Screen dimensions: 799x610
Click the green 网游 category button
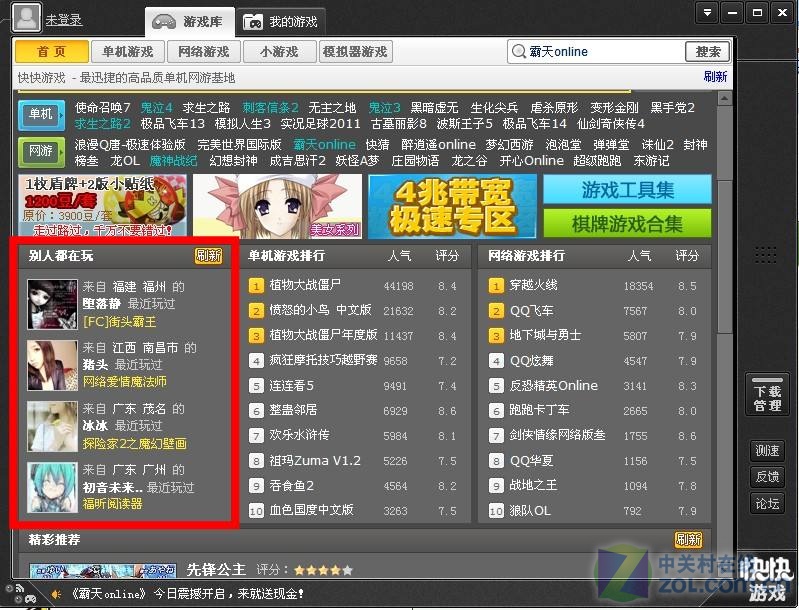coord(41,152)
